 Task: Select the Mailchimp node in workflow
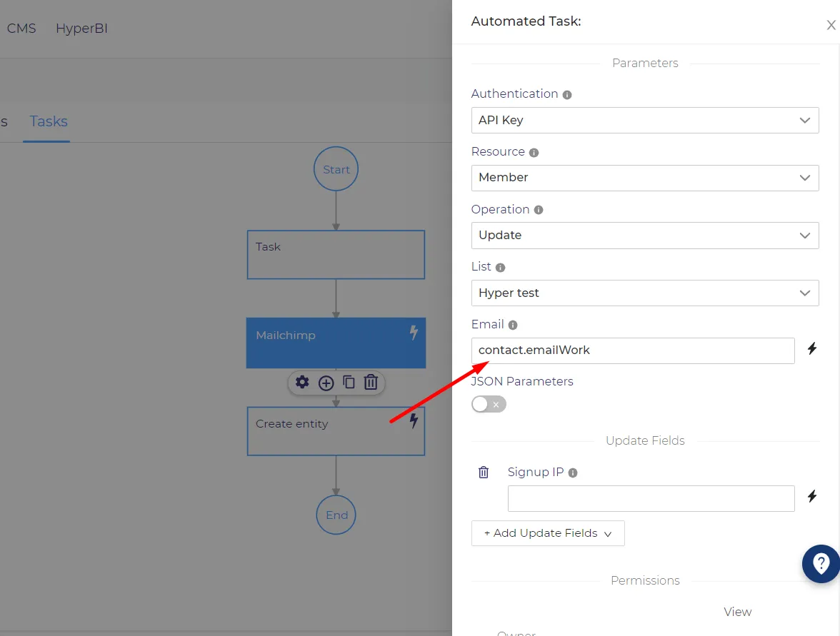click(336, 343)
